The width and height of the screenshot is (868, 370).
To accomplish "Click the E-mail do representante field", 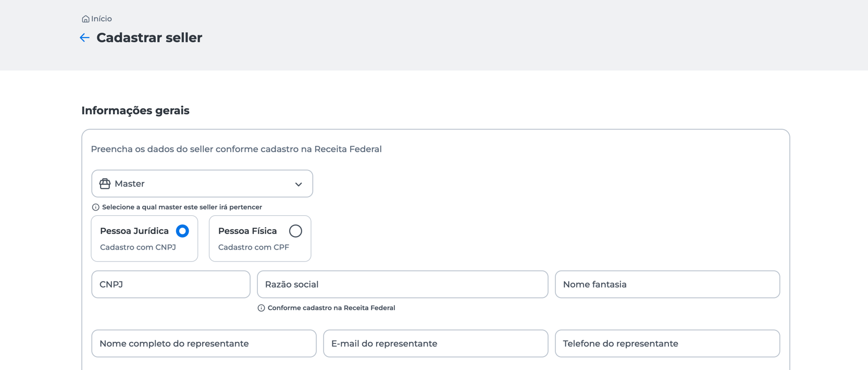I will point(436,343).
